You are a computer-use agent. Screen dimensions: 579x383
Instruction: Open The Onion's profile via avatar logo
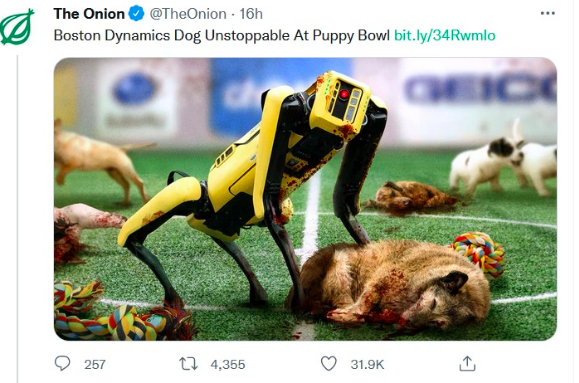click(x=17, y=27)
